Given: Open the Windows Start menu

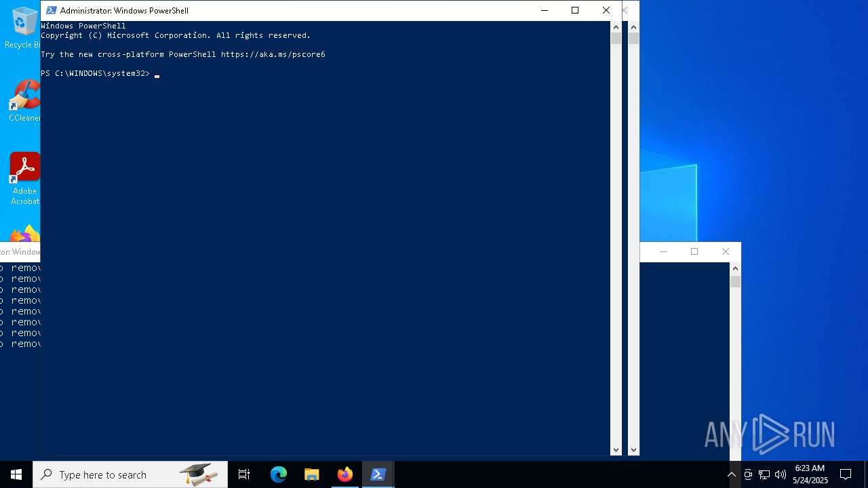Looking at the screenshot, I should click(16, 474).
